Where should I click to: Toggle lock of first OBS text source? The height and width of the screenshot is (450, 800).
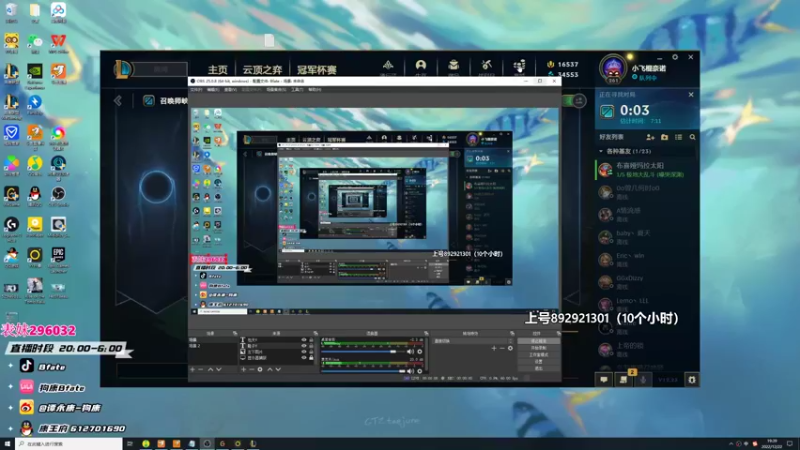tap(311, 340)
